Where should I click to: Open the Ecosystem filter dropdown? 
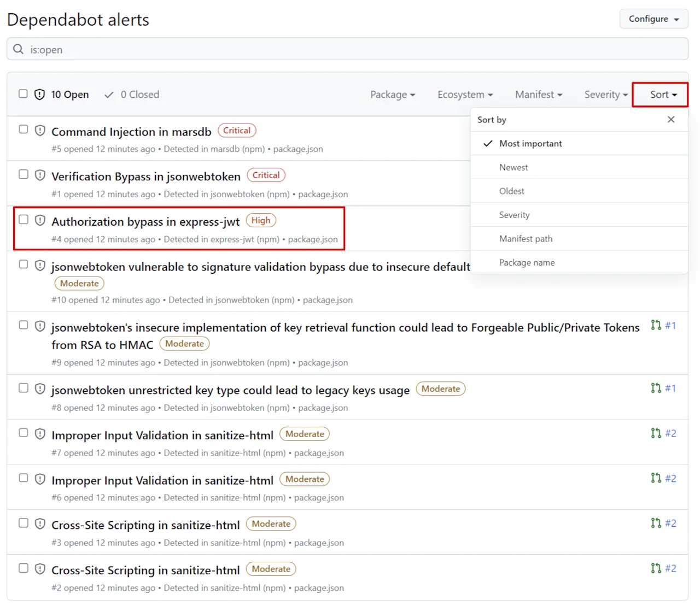click(465, 94)
